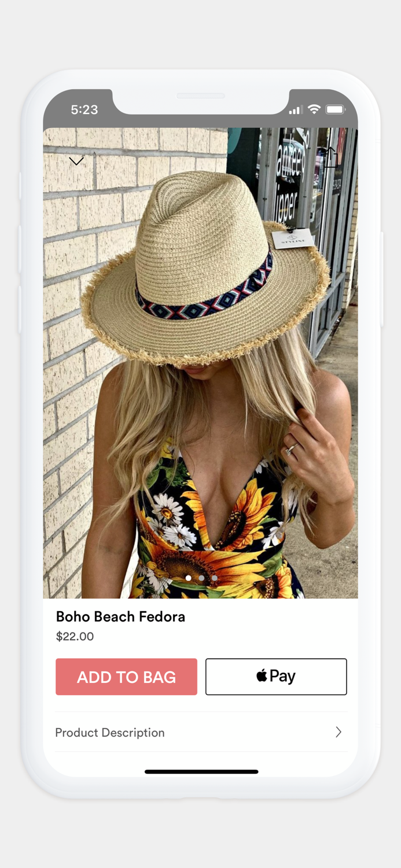
Task: Expand the Product Description row
Action: (201, 732)
